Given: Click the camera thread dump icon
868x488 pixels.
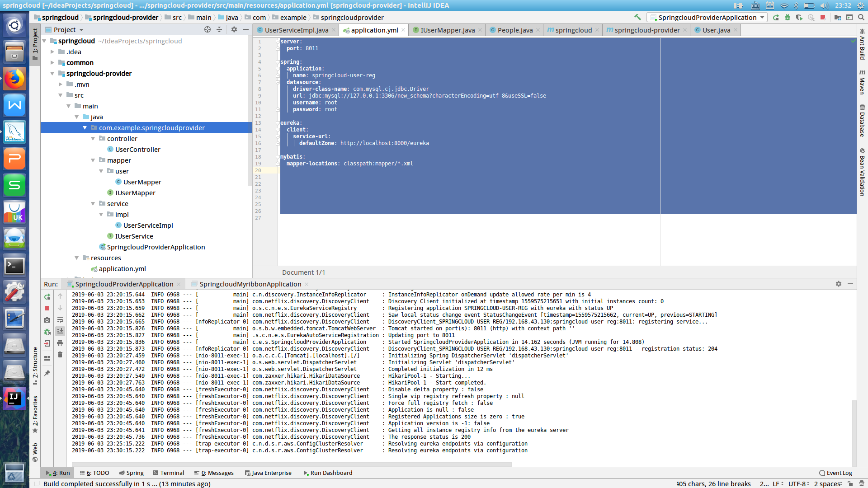Looking at the screenshot, I should tap(47, 320).
